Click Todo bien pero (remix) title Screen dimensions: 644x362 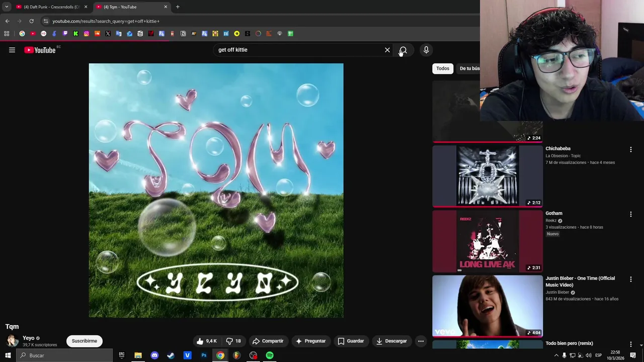[569, 343]
